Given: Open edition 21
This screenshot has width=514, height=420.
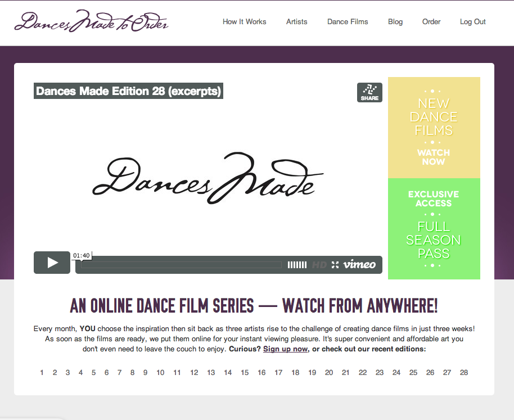Looking at the screenshot, I should click(345, 373).
